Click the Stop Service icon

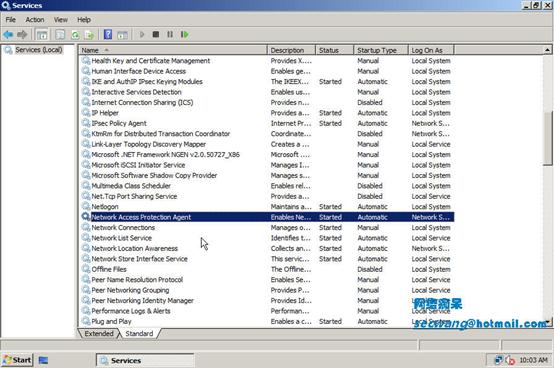click(x=156, y=34)
